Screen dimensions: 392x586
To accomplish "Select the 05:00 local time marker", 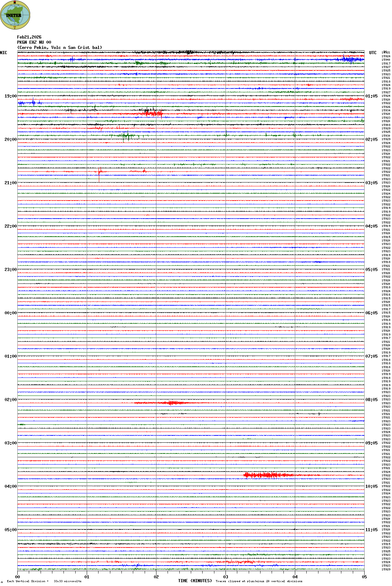I will (10, 530).
